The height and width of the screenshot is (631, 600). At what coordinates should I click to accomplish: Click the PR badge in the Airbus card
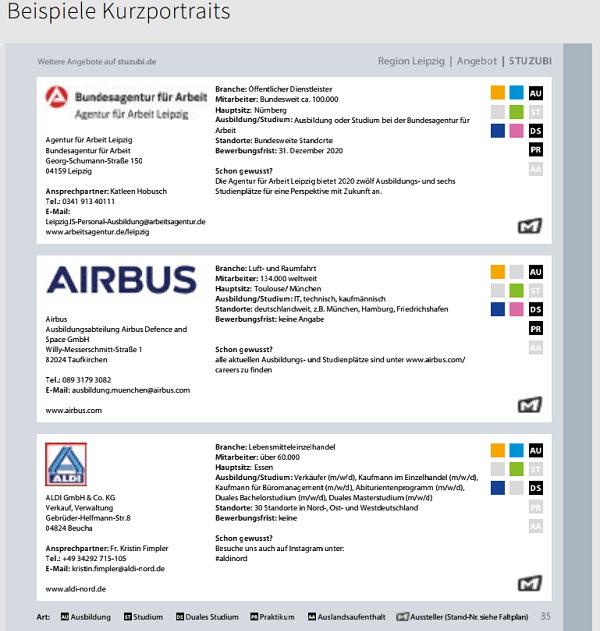(x=536, y=328)
